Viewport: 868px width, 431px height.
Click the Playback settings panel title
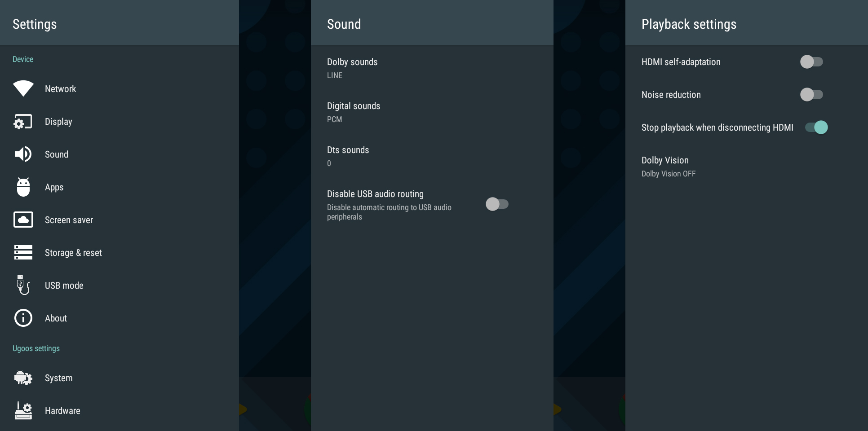pos(689,24)
